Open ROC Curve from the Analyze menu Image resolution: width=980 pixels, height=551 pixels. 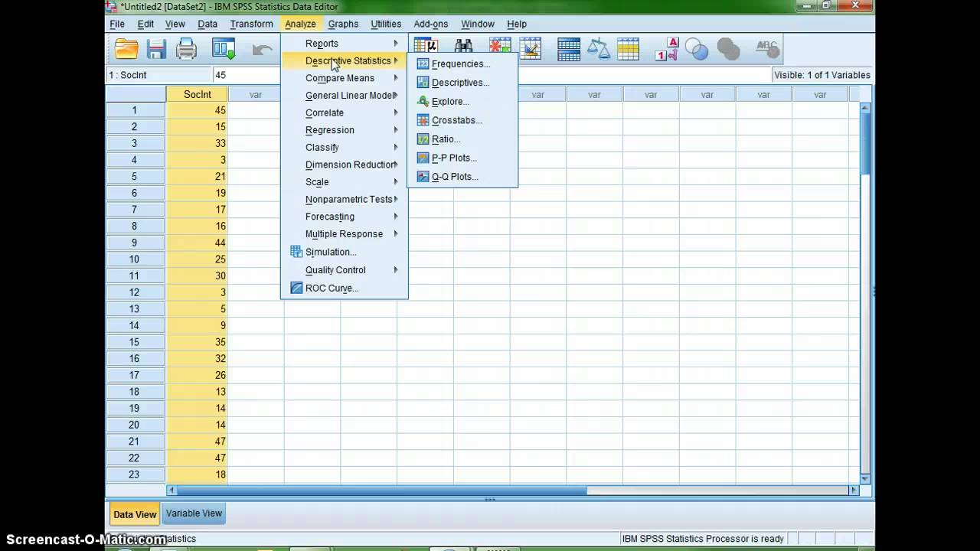coord(345,288)
